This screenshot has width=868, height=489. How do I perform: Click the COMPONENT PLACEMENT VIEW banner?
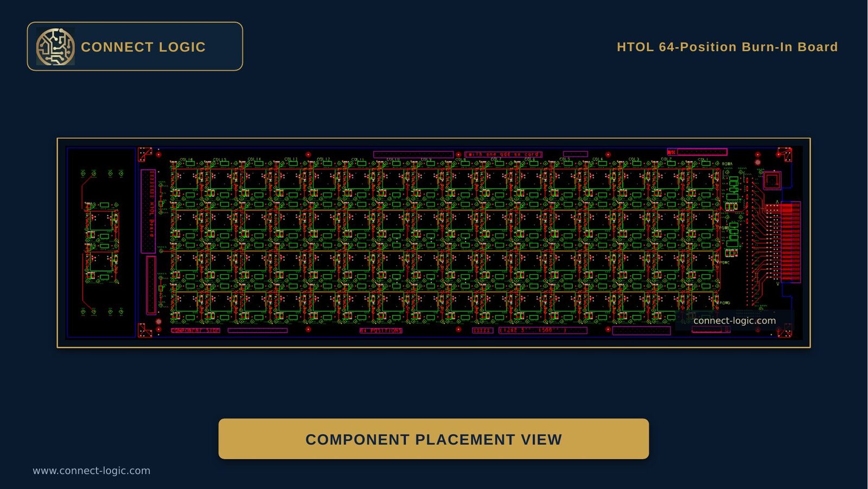433,439
